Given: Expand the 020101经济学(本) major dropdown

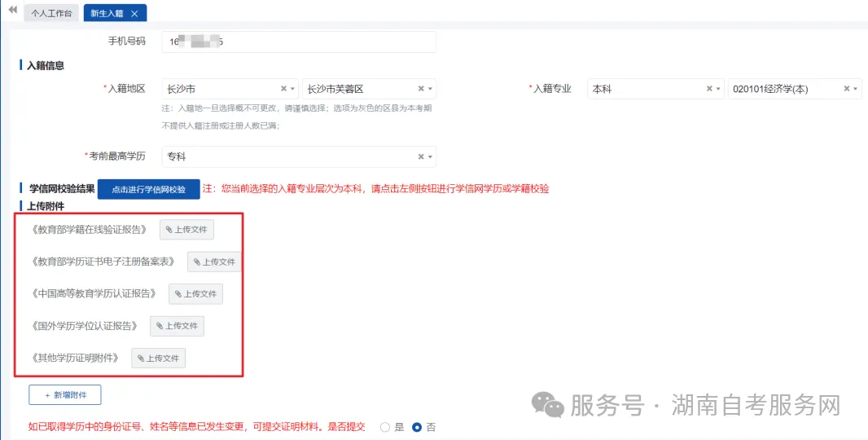Looking at the screenshot, I should click(x=857, y=89).
